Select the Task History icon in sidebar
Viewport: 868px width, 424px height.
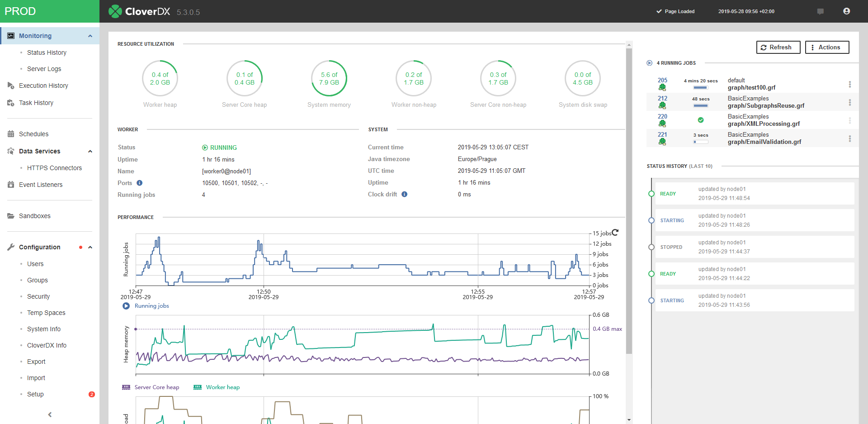pyautogui.click(x=10, y=103)
